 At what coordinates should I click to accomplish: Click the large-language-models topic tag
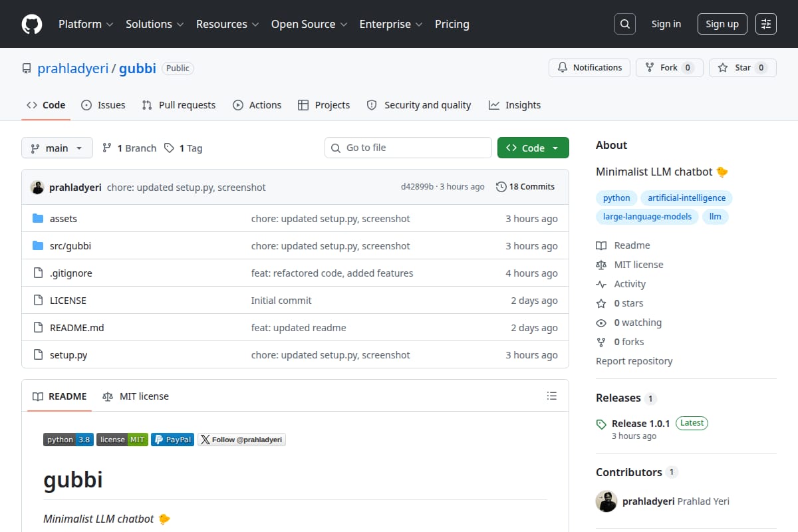pos(648,217)
